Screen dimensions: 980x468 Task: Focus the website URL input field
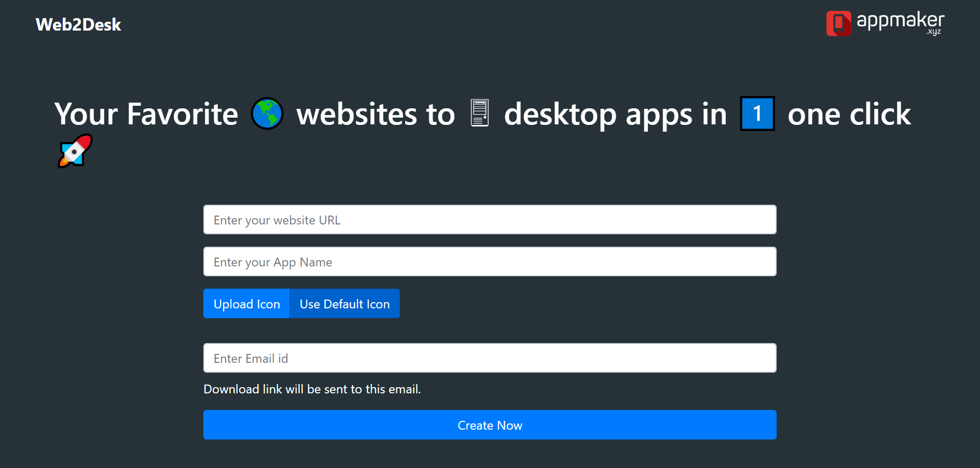[x=490, y=220]
